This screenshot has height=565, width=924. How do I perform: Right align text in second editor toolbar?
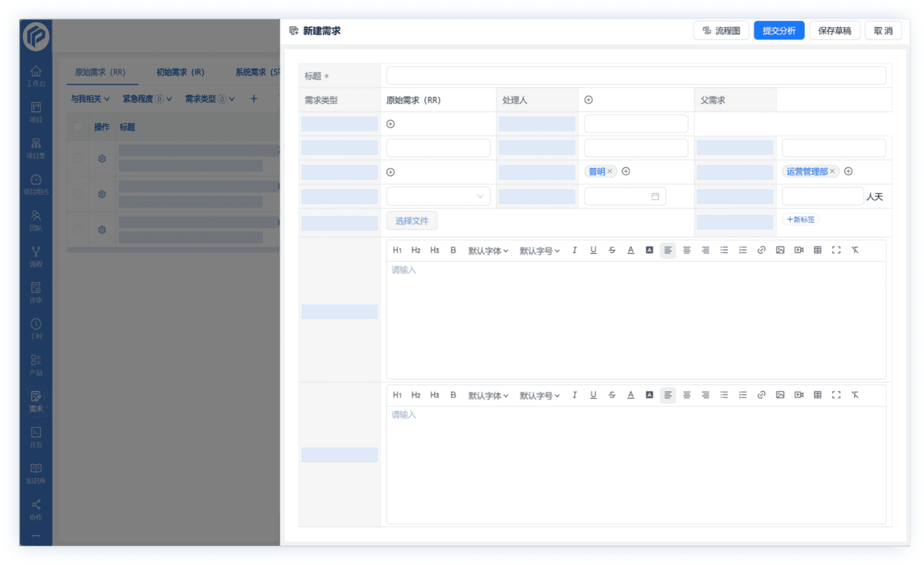coord(705,395)
